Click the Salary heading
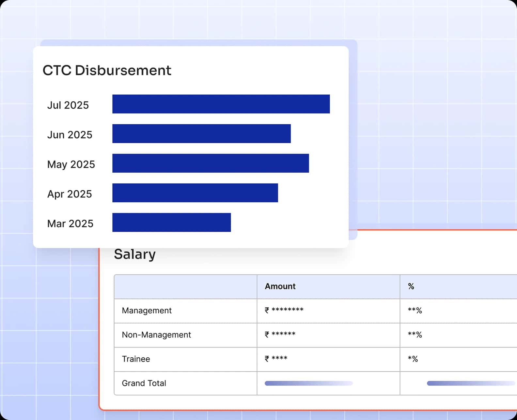This screenshot has width=517, height=420. pos(134,254)
